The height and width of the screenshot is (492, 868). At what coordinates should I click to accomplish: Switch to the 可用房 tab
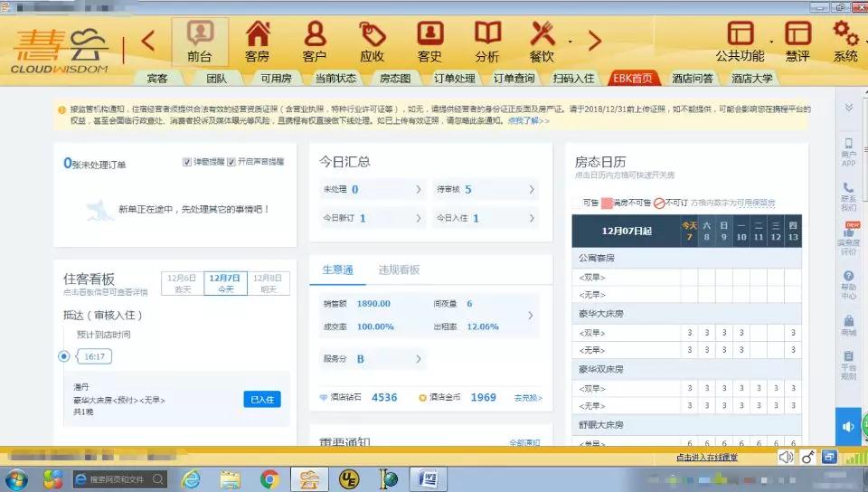click(277, 79)
